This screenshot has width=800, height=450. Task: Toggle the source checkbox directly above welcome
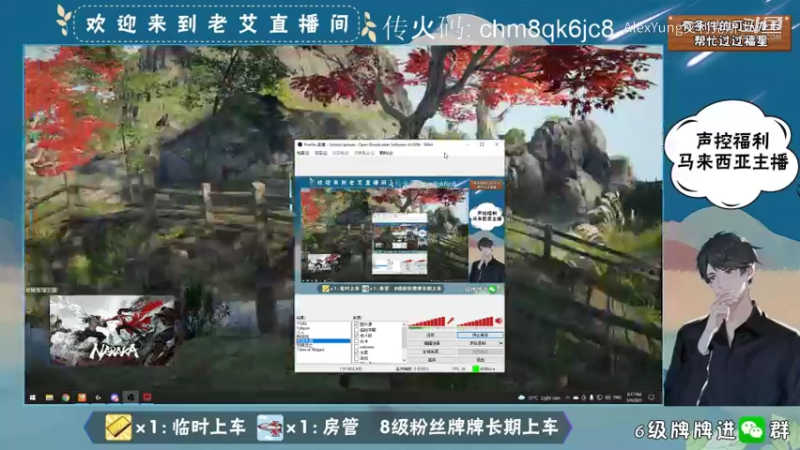356,341
